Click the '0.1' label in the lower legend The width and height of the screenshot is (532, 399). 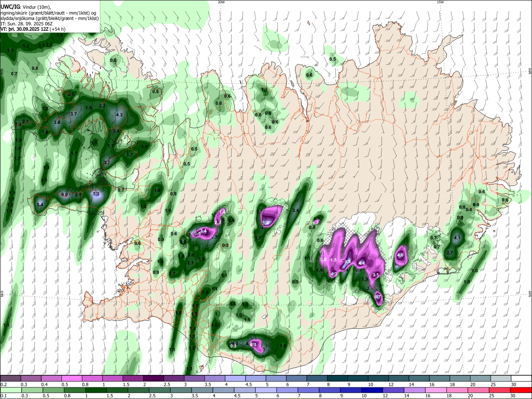(x=4, y=396)
